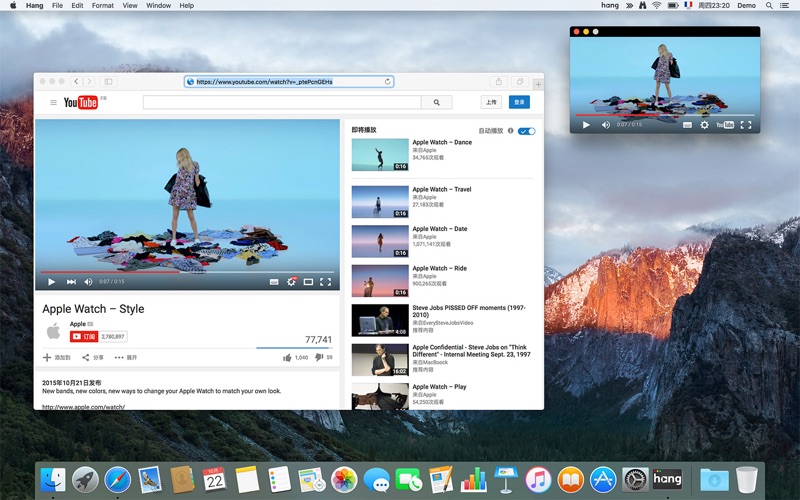Click the YouTube search magnifier button
The width and height of the screenshot is (800, 500).
pyautogui.click(x=436, y=102)
